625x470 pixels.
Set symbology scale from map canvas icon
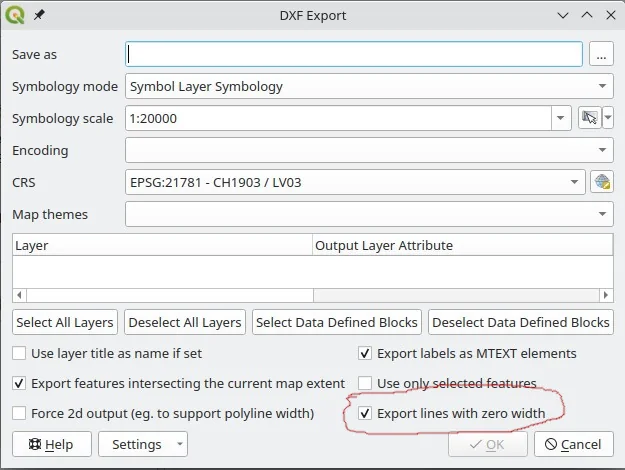[589, 118]
